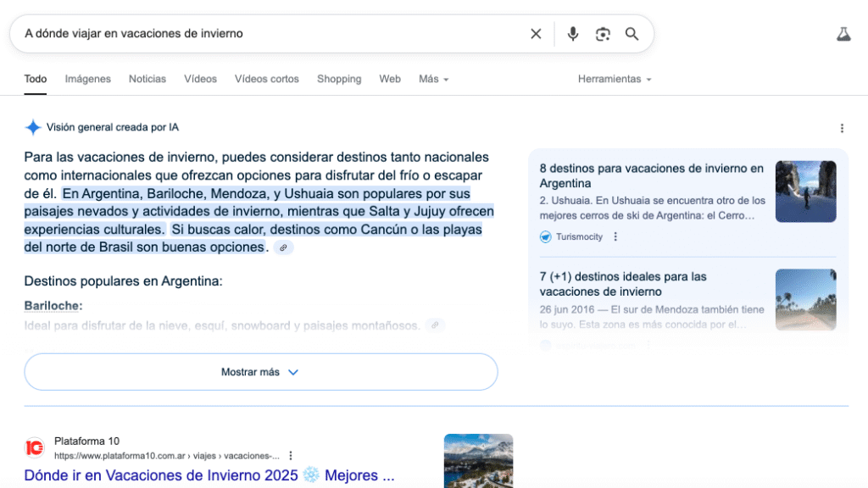Open search by image camera icon

point(603,34)
